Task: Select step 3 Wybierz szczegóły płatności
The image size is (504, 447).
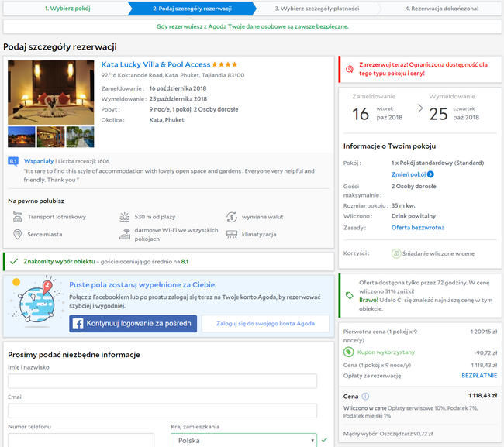Action: tap(317, 9)
